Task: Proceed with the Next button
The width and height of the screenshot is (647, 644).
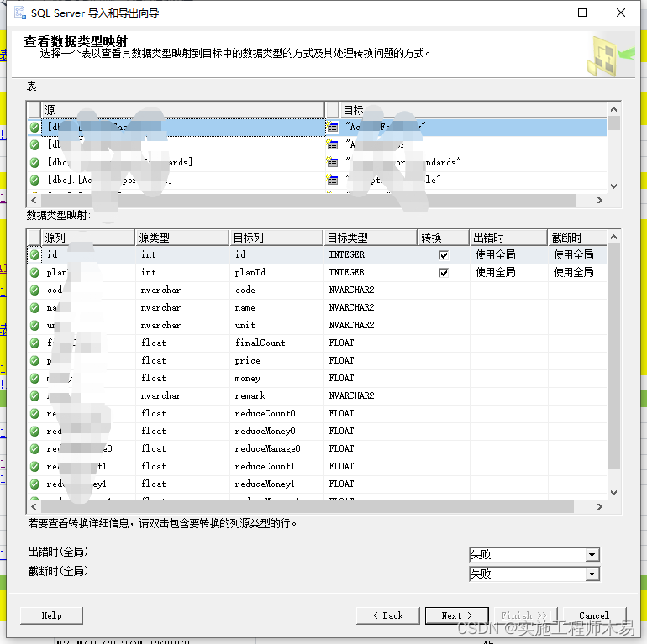Action: click(457, 615)
